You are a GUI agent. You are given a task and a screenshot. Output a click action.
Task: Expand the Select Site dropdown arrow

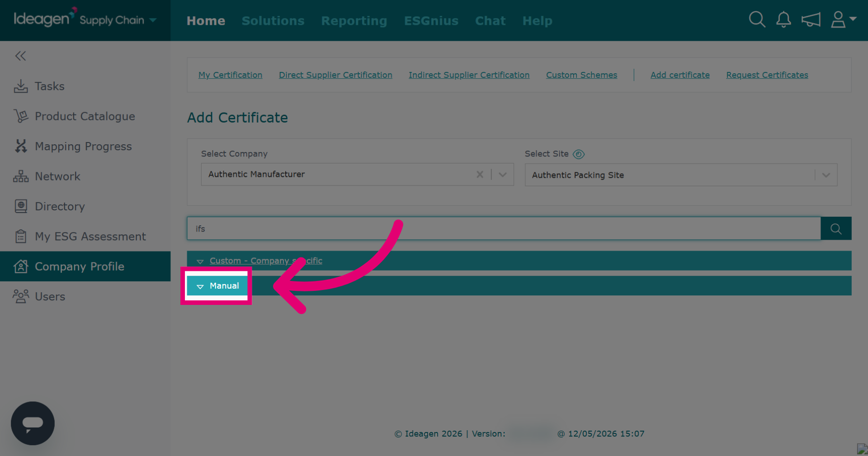(x=826, y=175)
